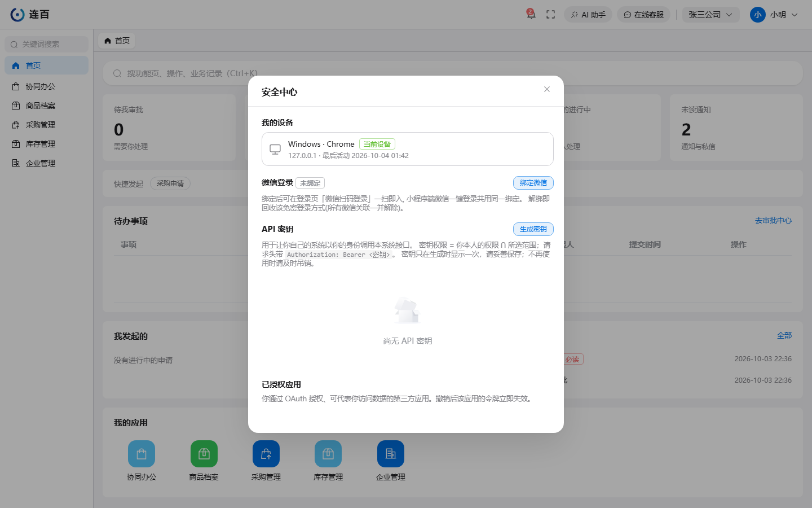This screenshot has width=812, height=508.
Task: Click the 当前设备 tag
Action: [377, 144]
